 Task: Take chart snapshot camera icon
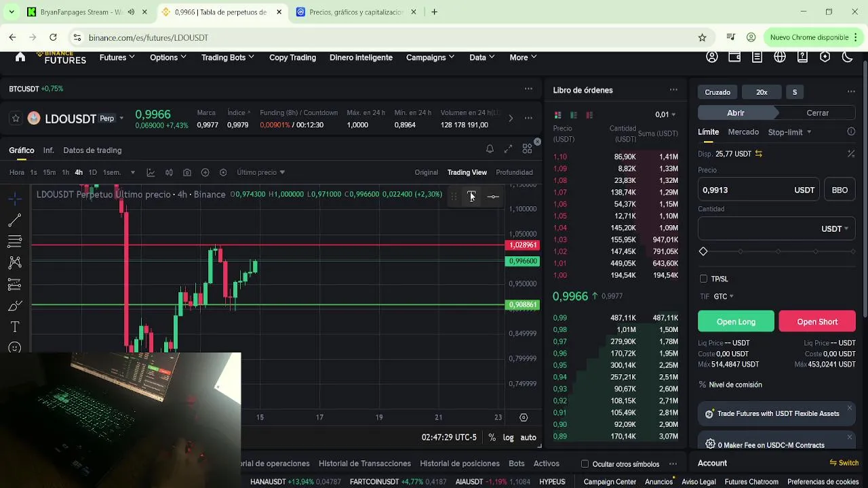pos(187,172)
